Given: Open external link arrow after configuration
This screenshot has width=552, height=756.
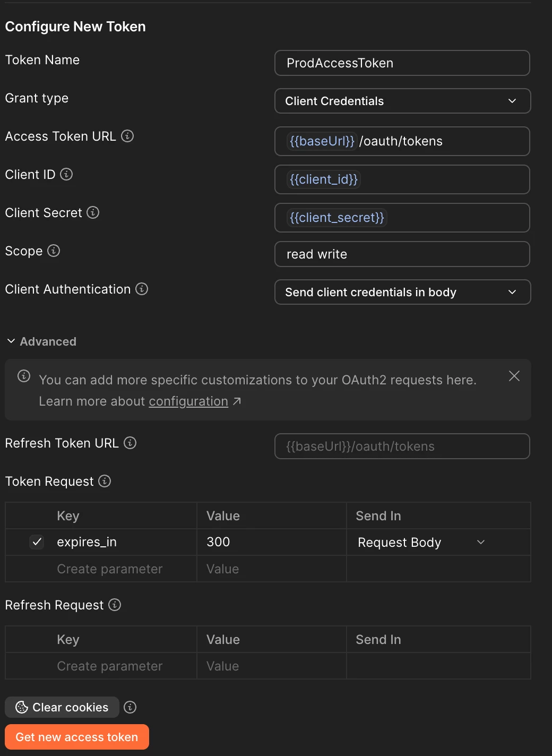Looking at the screenshot, I should tap(237, 401).
